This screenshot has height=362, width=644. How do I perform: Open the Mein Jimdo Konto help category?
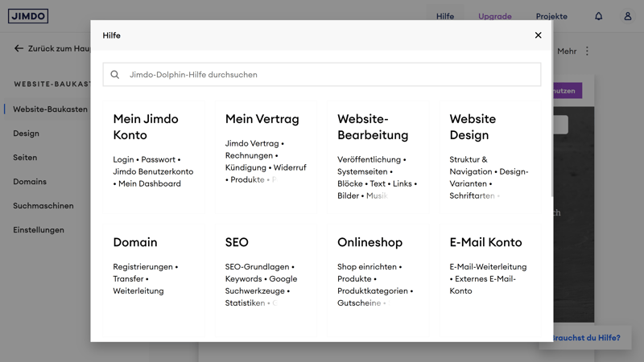(x=146, y=126)
